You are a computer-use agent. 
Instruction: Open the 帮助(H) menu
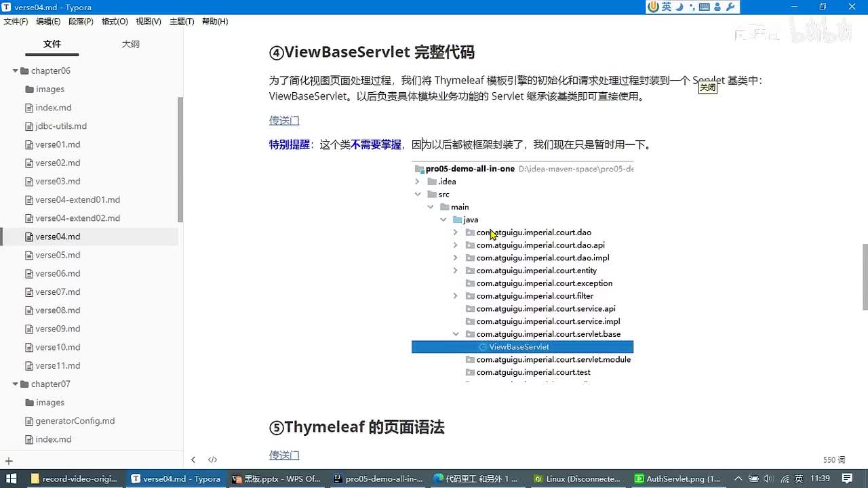215,22
